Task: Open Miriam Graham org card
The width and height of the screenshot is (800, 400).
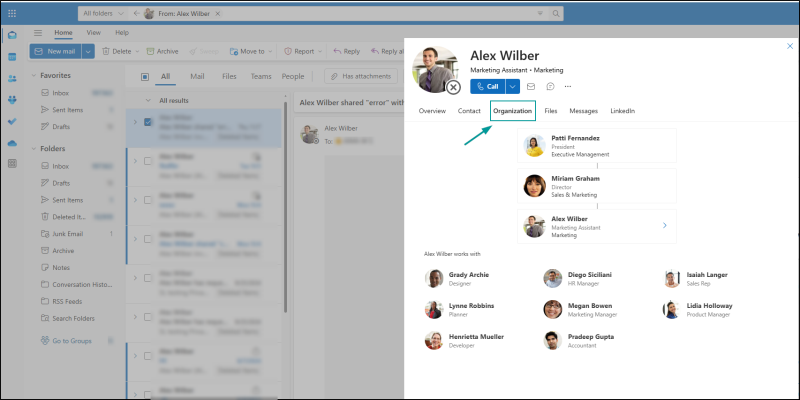Action: click(x=597, y=186)
